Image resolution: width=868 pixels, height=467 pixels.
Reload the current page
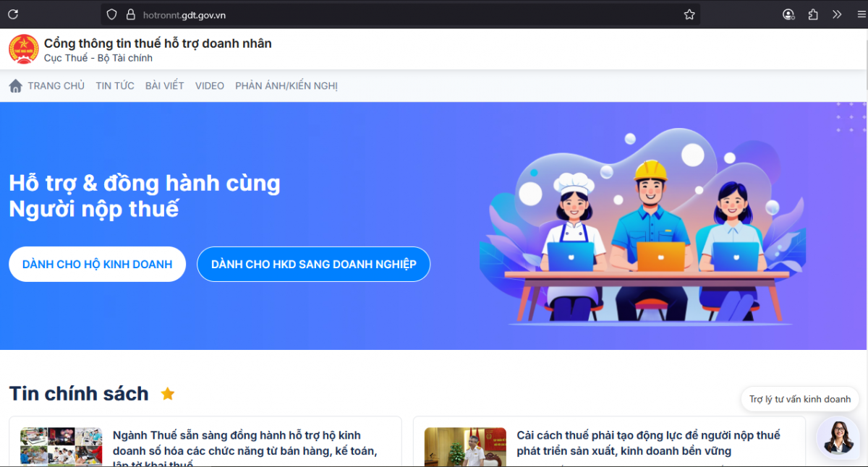tap(13, 14)
